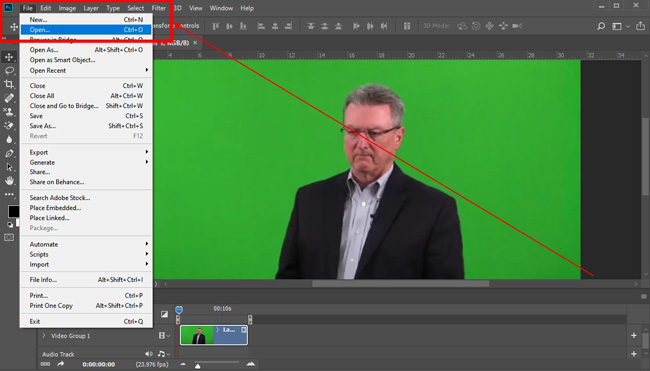Select the Clone Stamp tool
This screenshot has width=650, height=371.
(9, 112)
